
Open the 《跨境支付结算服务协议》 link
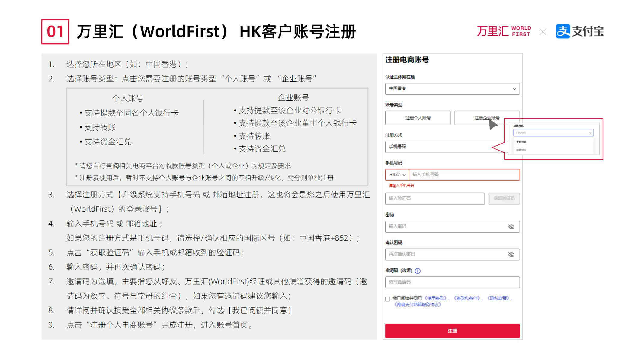(x=418, y=305)
